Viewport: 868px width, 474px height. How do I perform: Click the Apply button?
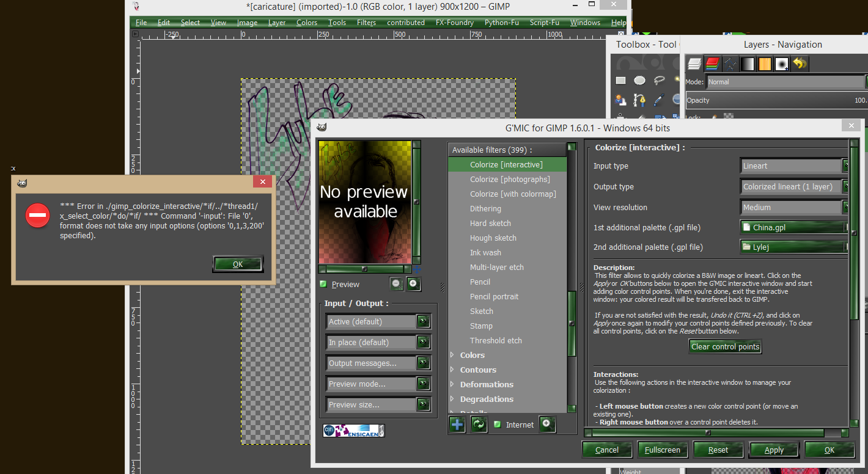[774, 450]
